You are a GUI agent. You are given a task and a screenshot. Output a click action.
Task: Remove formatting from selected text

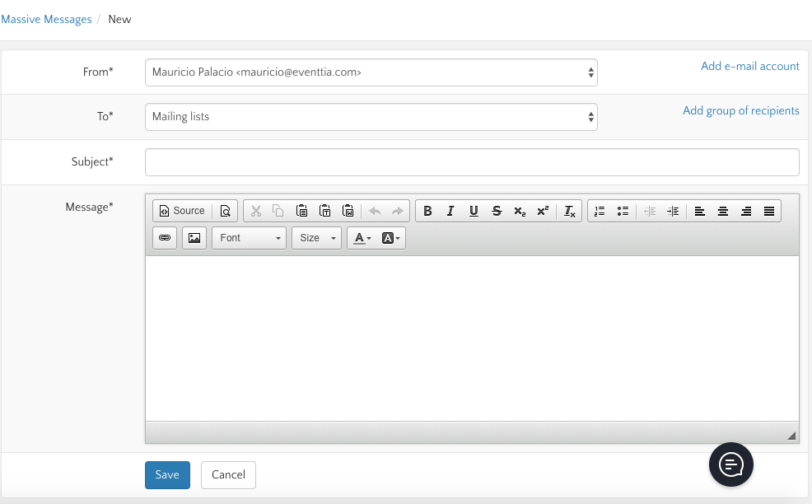569,211
